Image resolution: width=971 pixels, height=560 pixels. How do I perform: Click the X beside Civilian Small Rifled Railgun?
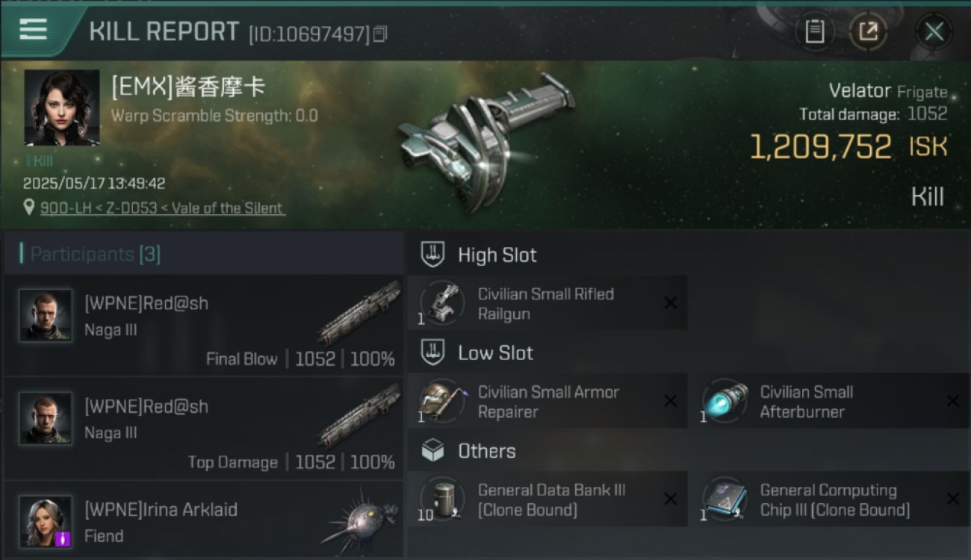[x=671, y=303]
